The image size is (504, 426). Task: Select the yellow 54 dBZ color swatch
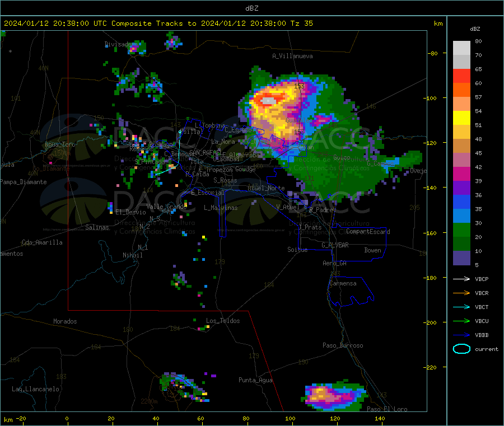pyautogui.click(x=461, y=118)
